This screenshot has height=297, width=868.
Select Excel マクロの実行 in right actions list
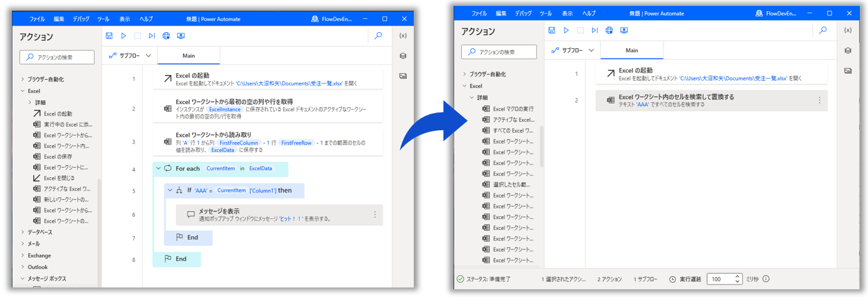point(508,109)
